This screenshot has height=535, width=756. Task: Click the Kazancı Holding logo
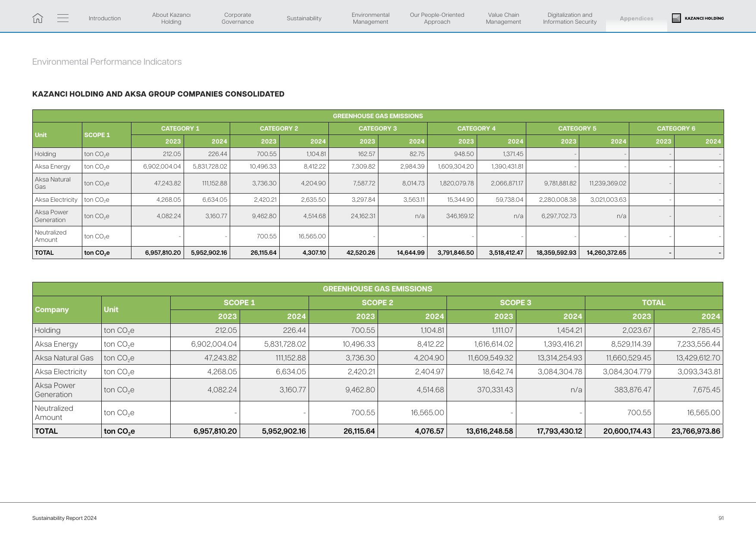point(698,18)
